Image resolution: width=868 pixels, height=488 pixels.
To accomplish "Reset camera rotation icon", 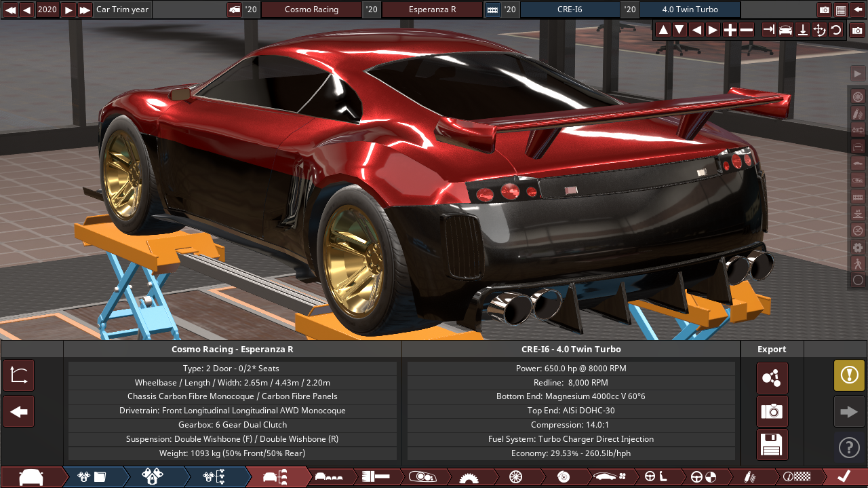I will tap(835, 30).
